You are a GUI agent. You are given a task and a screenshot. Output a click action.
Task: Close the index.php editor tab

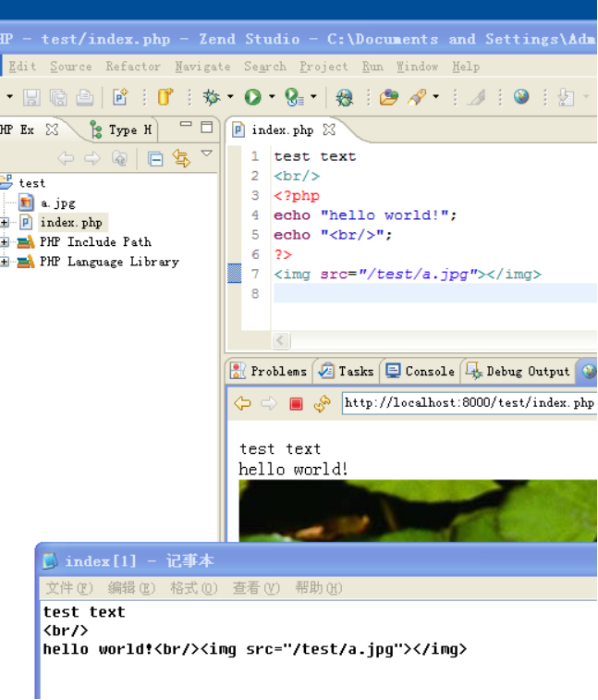(x=329, y=129)
